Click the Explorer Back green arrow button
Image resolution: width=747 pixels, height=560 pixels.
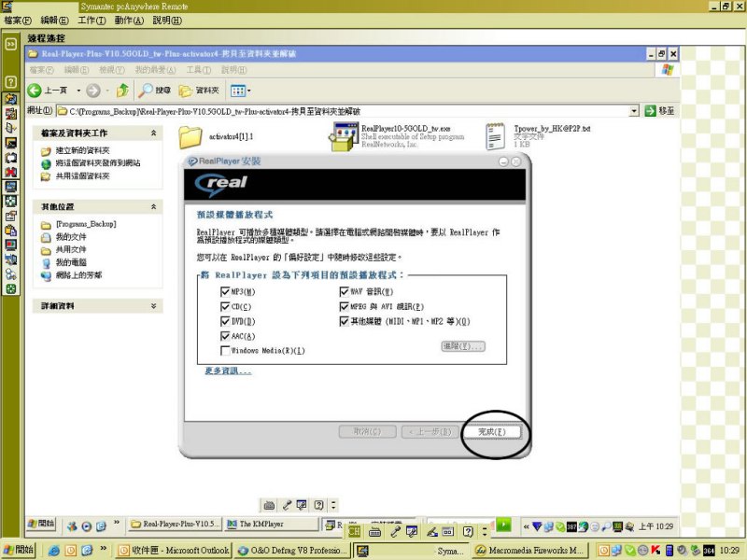[35, 90]
